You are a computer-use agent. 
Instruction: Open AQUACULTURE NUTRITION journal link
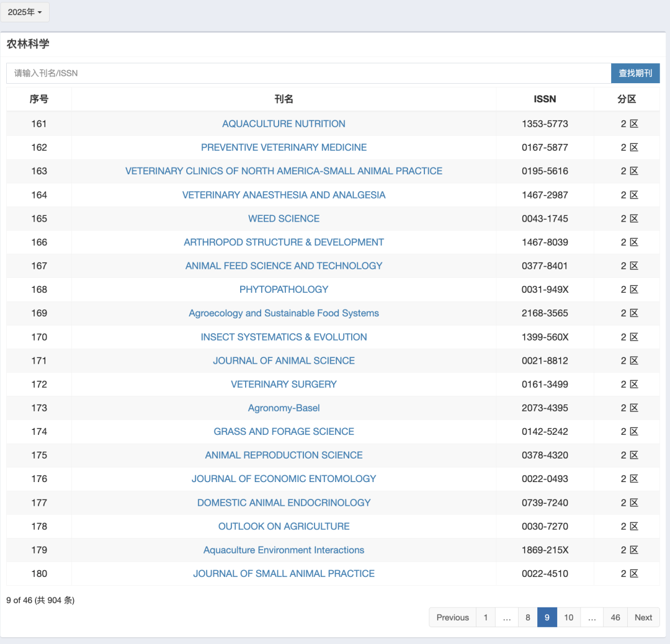click(284, 124)
